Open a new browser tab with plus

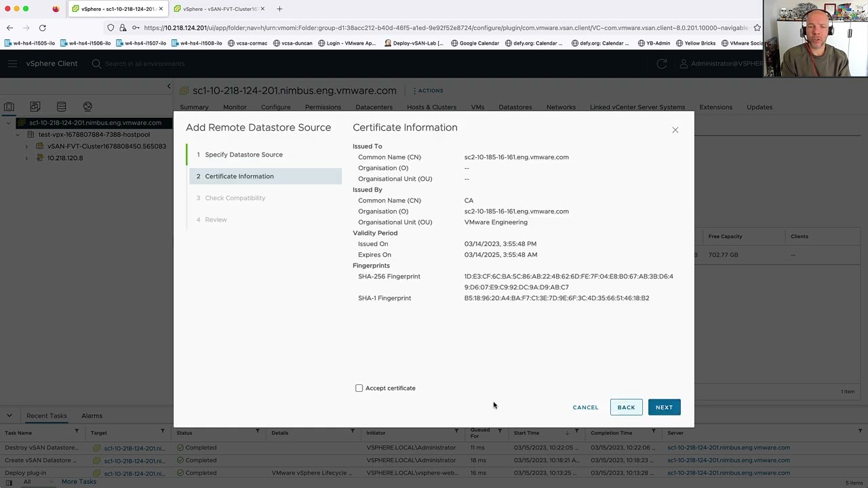[279, 9]
